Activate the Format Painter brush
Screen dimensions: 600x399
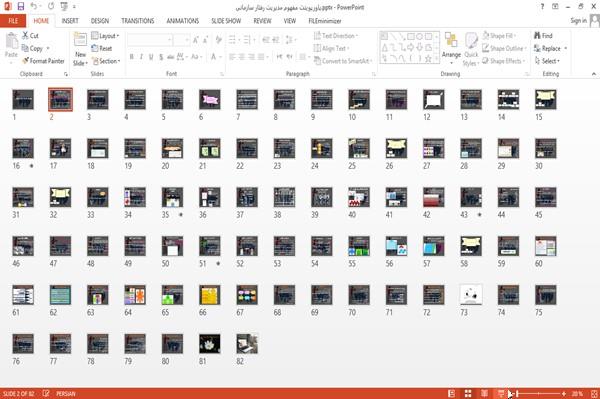tap(43, 61)
